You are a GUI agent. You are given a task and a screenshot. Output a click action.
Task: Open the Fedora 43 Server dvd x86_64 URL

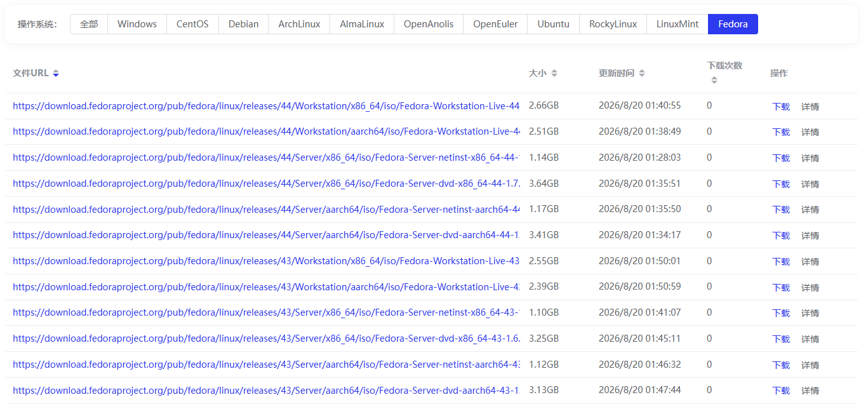coord(266,339)
